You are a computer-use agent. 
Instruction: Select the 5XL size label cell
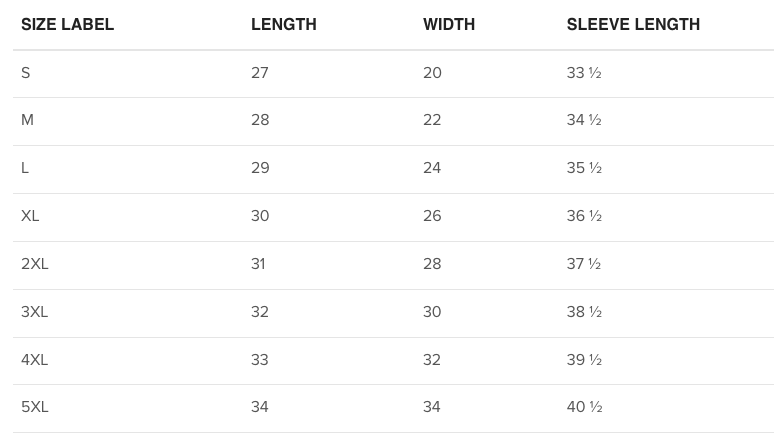pos(35,407)
